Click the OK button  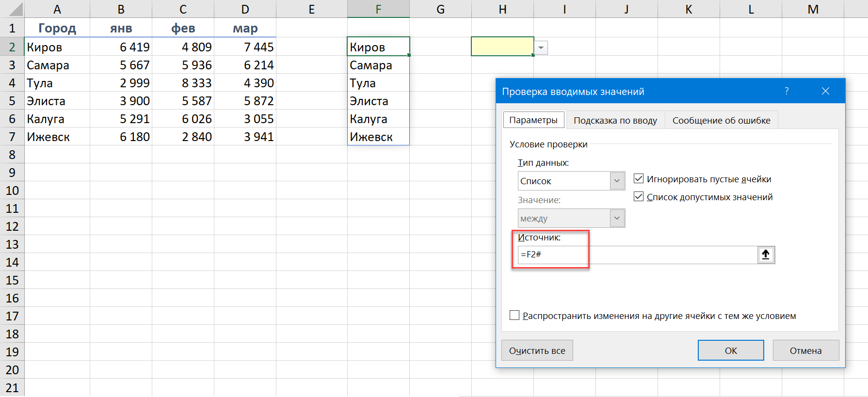pyautogui.click(x=731, y=350)
